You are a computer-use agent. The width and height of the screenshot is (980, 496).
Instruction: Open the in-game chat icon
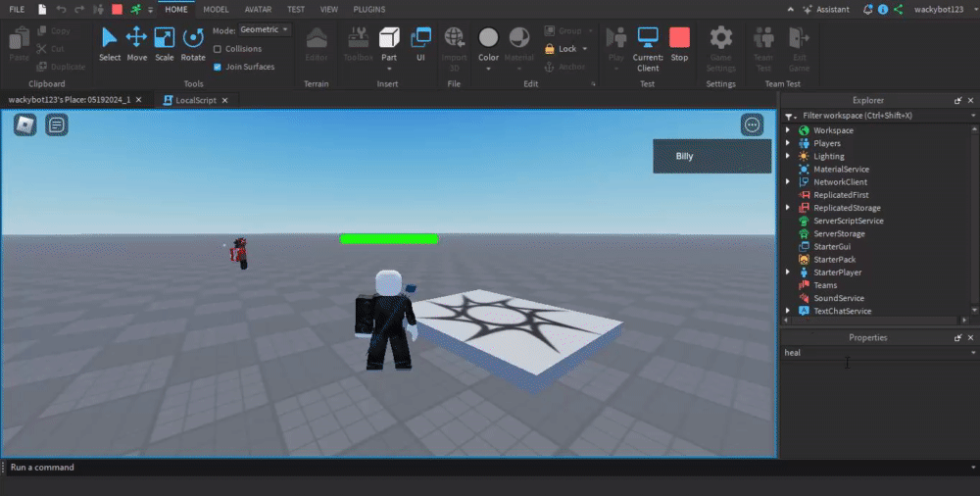pos(57,125)
